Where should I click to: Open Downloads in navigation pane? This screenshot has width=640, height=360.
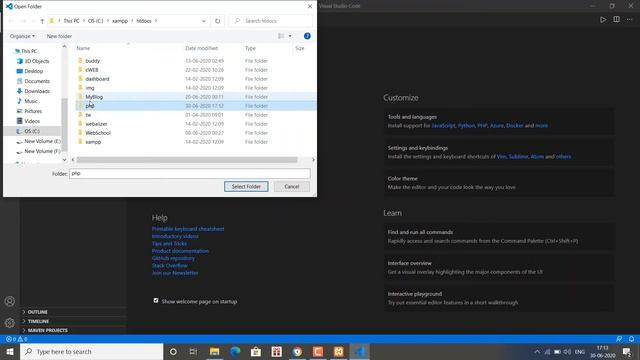pos(37,91)
